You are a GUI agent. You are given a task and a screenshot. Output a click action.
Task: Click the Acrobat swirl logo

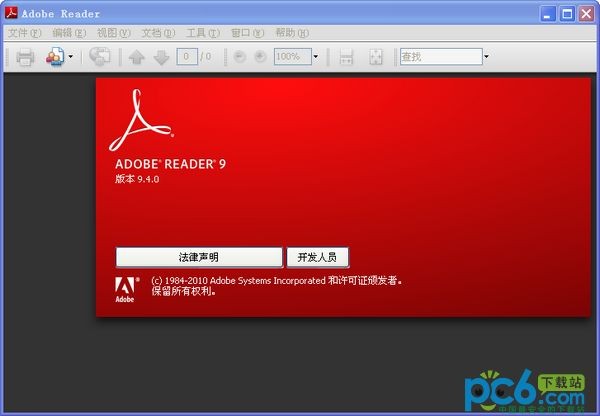pyautogui.click(x=141, y=120)
